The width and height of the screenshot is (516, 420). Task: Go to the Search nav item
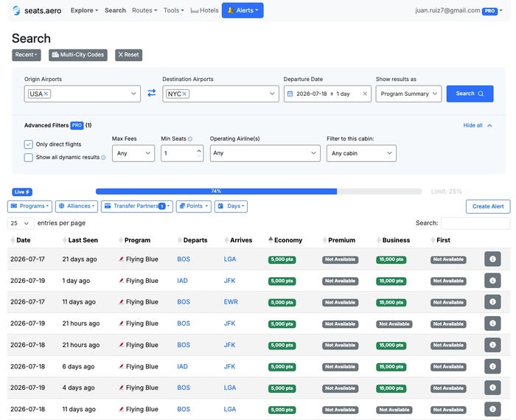[115, 10]
